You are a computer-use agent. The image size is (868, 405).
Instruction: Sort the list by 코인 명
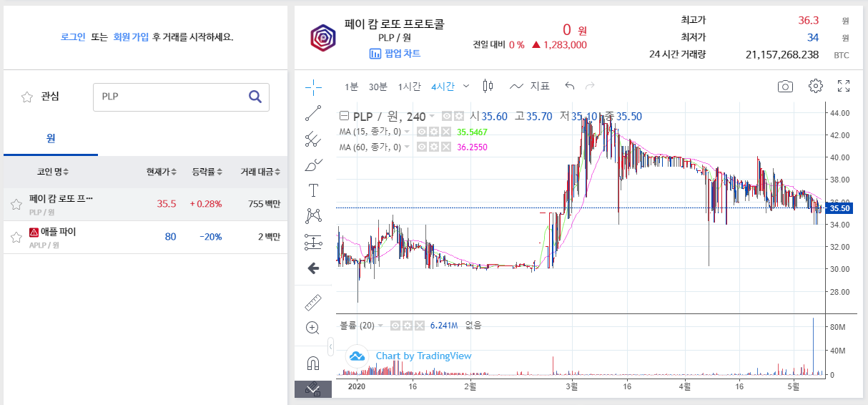point(53,172)
